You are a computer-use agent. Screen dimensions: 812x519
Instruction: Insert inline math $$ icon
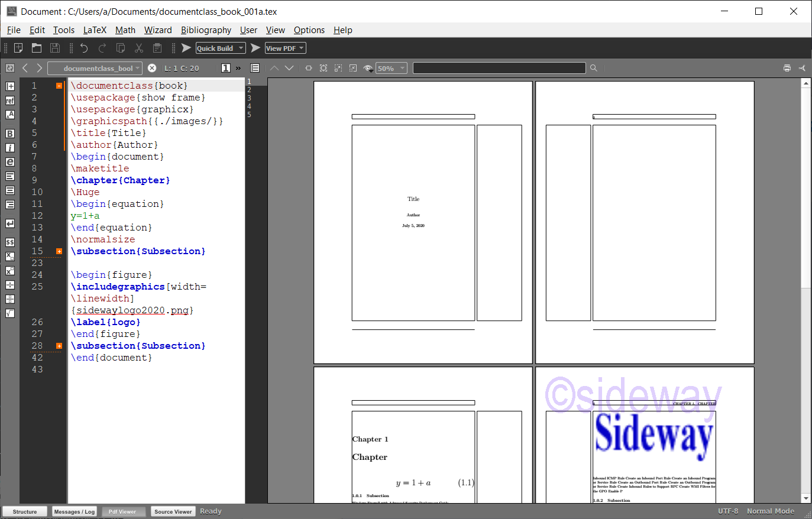10,242
